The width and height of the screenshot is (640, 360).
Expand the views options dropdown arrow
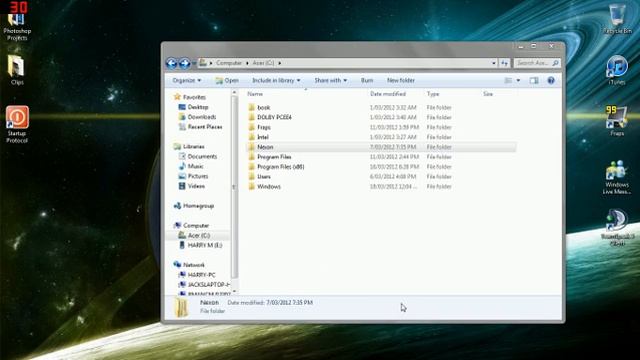[x=518, y=80]
